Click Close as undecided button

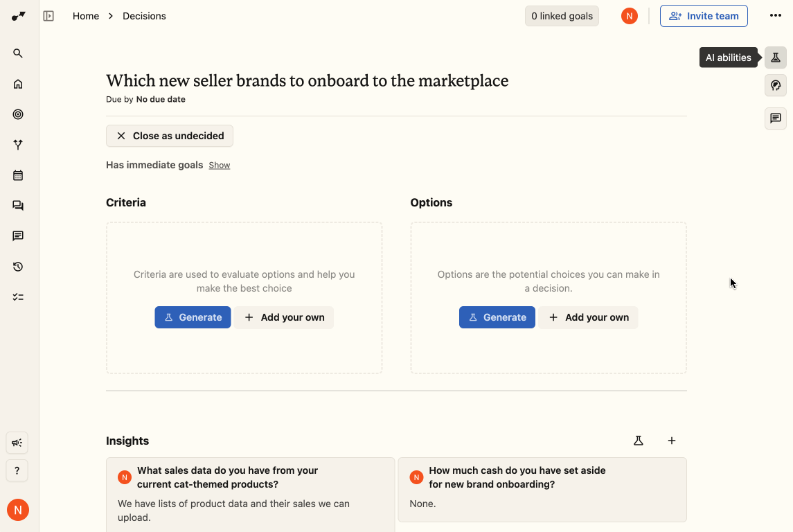click(170, 136)
